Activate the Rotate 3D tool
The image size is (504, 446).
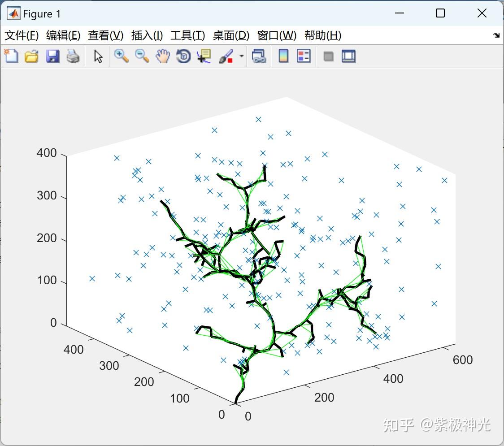[183, 56]
